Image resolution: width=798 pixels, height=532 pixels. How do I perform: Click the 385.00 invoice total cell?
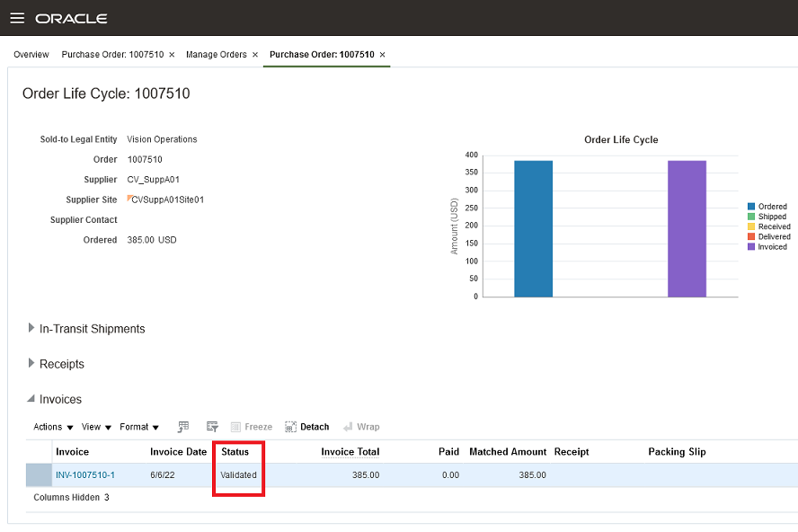click(366, 475)
